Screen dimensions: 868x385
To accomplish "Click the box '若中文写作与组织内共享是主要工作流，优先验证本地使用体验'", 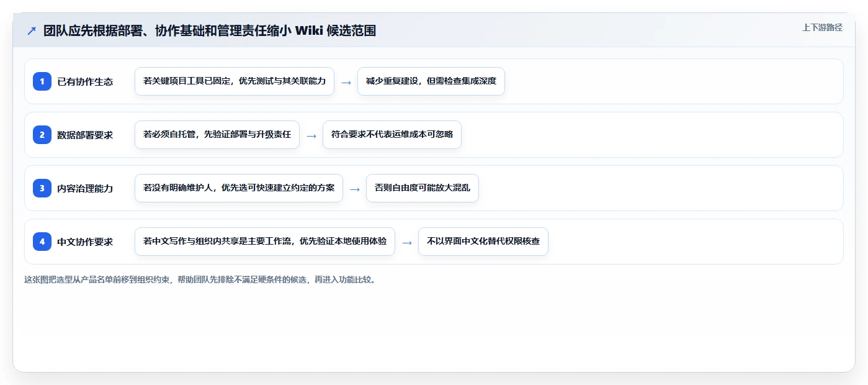I will pyautogui.click(x=265, y=242).
